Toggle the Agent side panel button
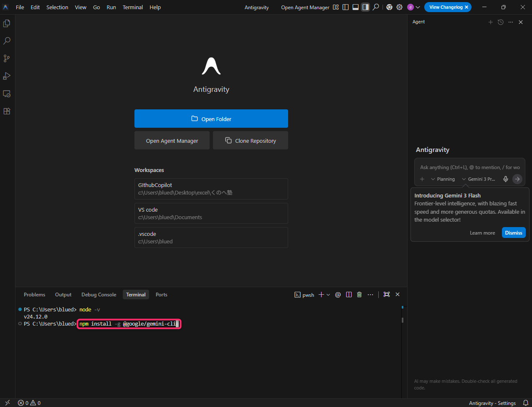Screen dimensions: 532x407 click(x=365, y=7)
